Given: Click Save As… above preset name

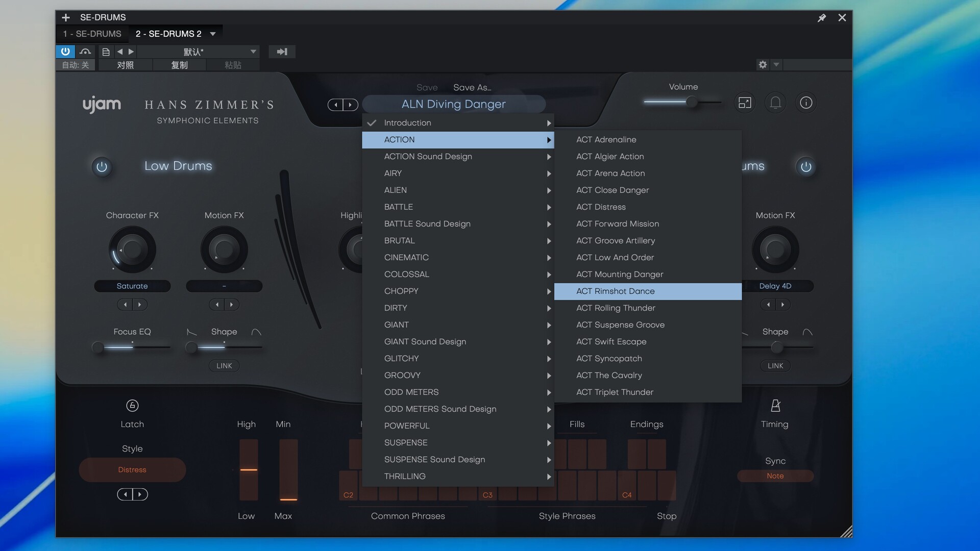Looking at the screenshot, I should [472, 88].
